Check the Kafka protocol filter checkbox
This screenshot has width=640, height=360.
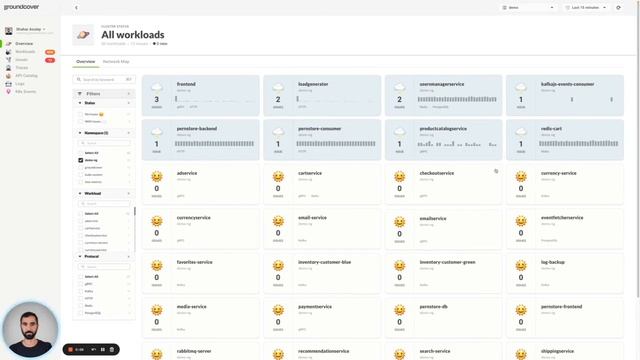[x=80, y=291]
